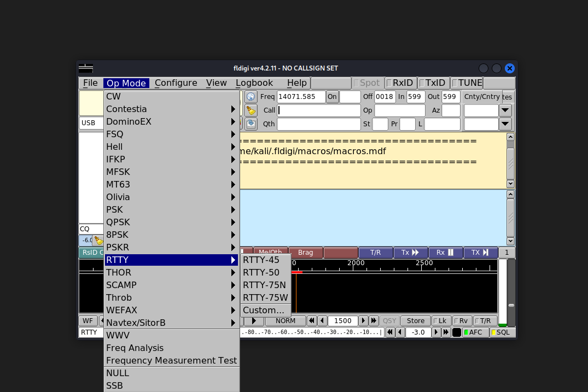Click the double-right arrows after -3.0

[x=446, y=332]
